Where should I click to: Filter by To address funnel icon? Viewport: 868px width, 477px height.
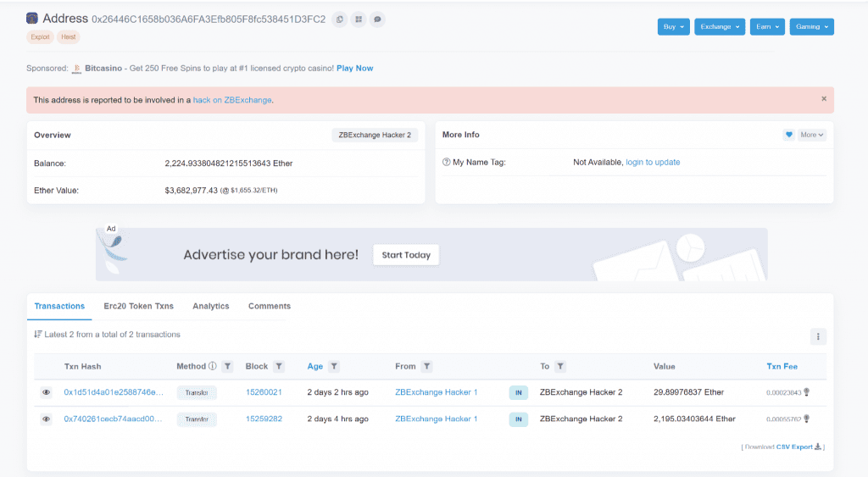560,366
